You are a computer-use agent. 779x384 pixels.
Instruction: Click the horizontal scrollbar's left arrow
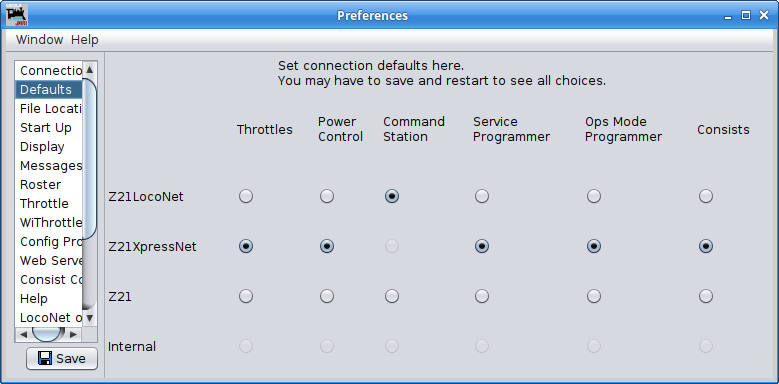(x=23, y=334)
